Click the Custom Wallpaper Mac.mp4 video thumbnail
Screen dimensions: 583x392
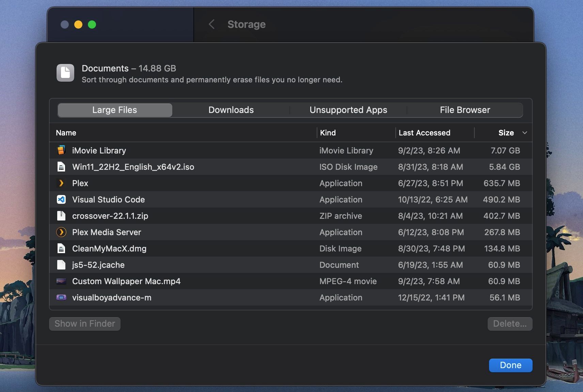point(61,281)
